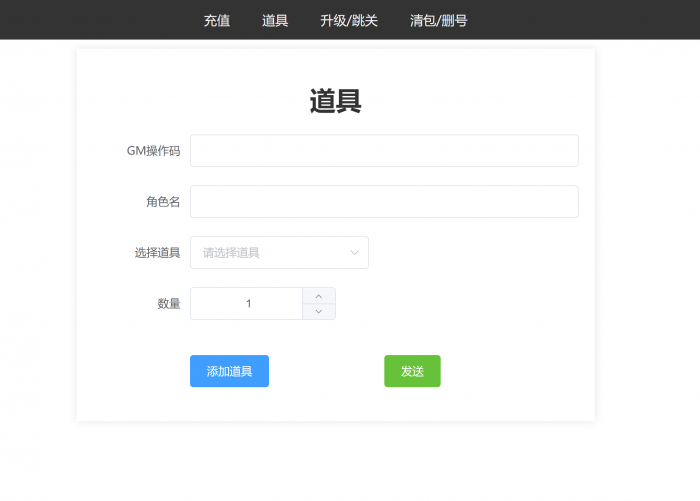Open the 请选择道具 dropdown

pos(270,253)
